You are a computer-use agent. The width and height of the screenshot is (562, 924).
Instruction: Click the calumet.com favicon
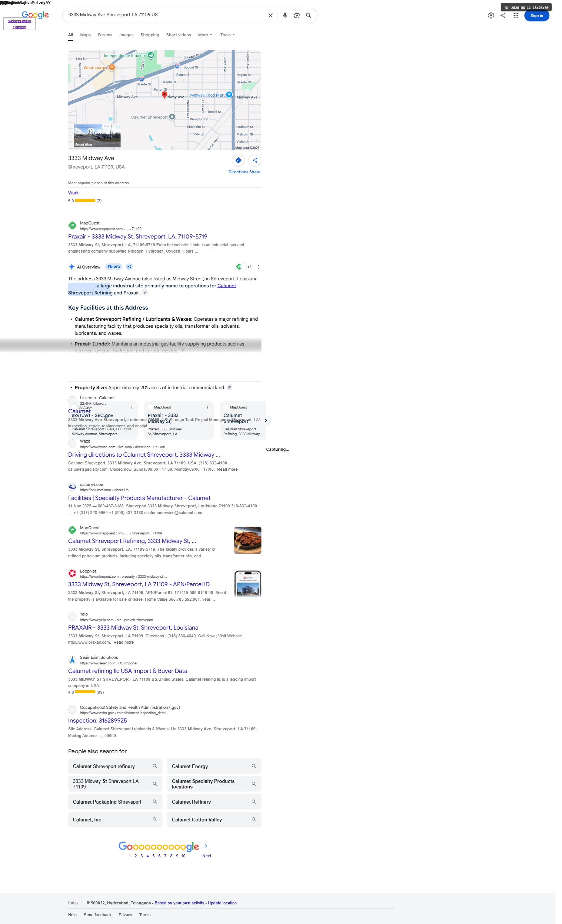tap(72, 487)
